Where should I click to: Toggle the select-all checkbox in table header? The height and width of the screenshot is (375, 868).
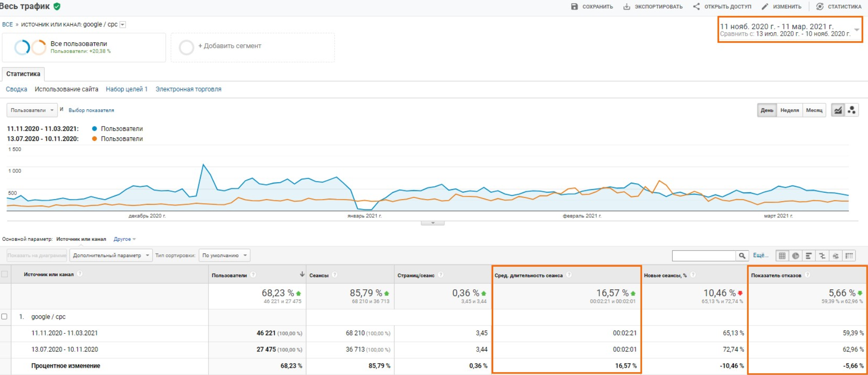5,274
